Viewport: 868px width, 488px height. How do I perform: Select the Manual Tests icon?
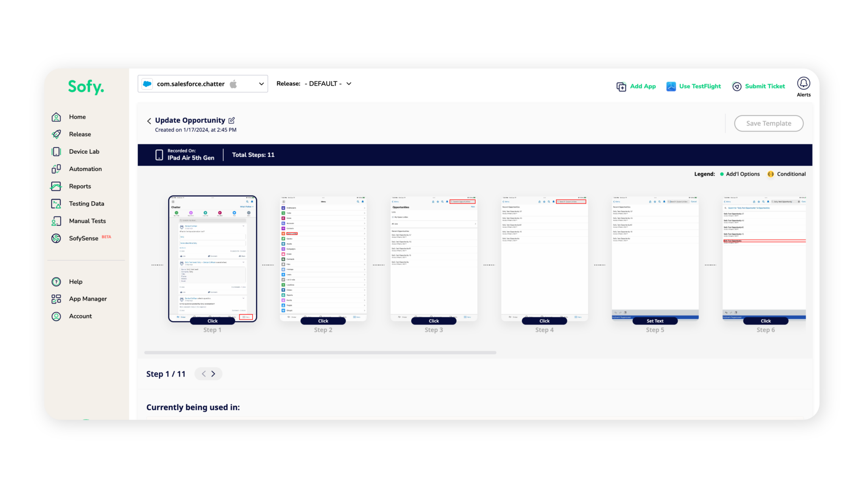point(56,221)
